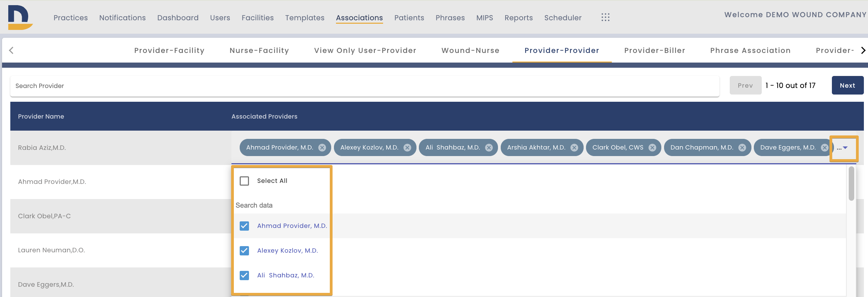Click the dropdown list scrollbar

(851, 184)
